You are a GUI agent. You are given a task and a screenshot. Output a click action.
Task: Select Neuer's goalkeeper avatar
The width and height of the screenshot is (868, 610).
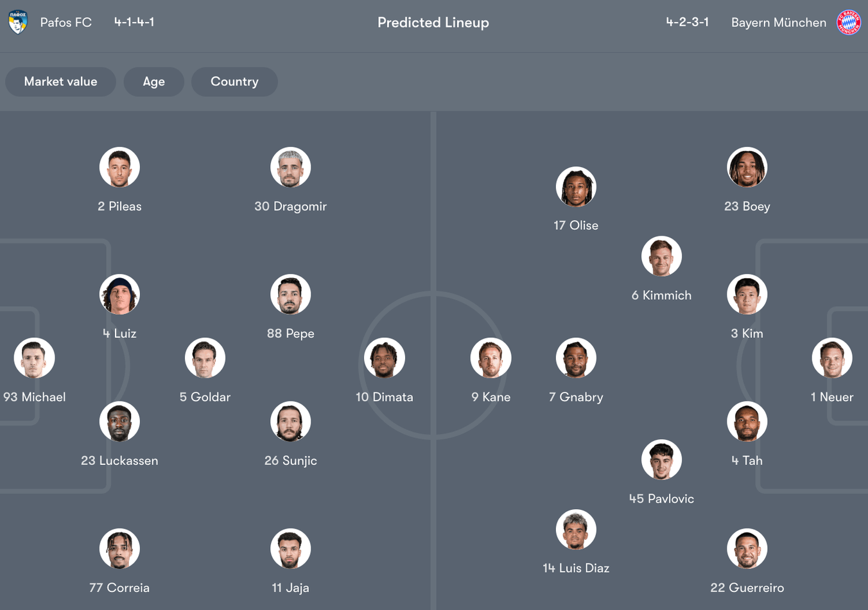pos(832,358)
